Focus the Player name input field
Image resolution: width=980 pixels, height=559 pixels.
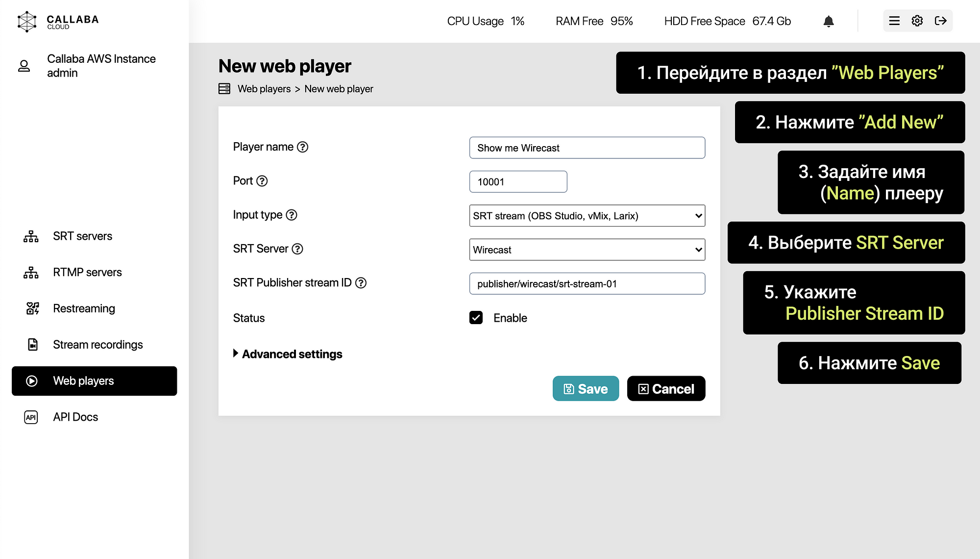coord(587,148)
